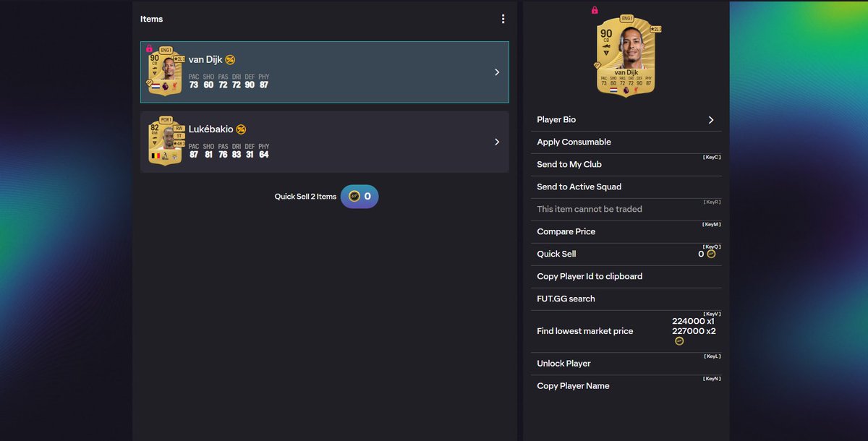Open van Dijk row chevron arrow
This screenshot has width=868, height=441.
tap(497, 72)
